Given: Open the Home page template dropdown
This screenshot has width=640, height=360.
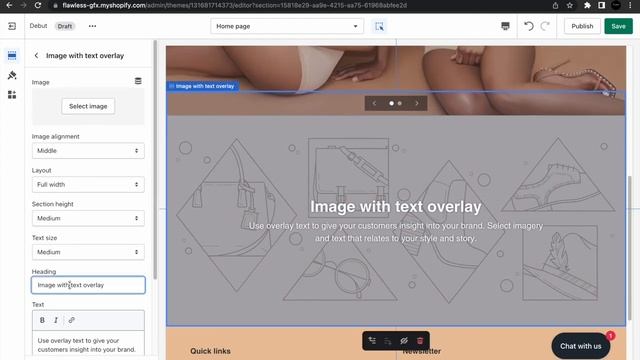Looking at the screenshot, I should tap(287, 26).
